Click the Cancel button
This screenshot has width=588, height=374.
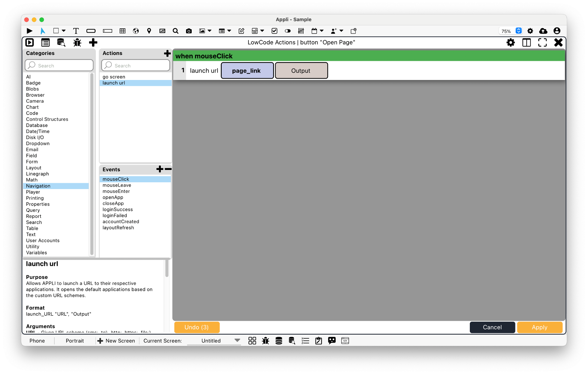pos(492,327)
